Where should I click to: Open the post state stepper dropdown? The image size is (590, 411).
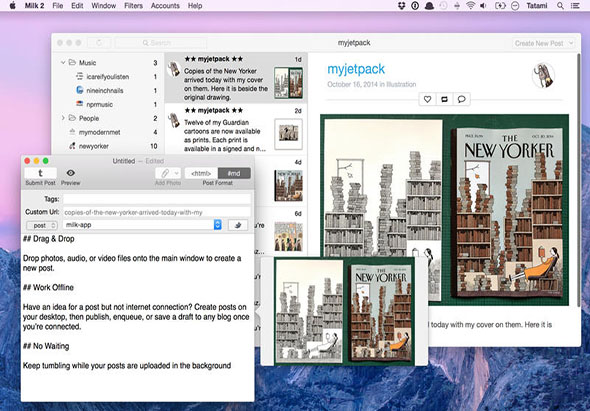[42, 225]
